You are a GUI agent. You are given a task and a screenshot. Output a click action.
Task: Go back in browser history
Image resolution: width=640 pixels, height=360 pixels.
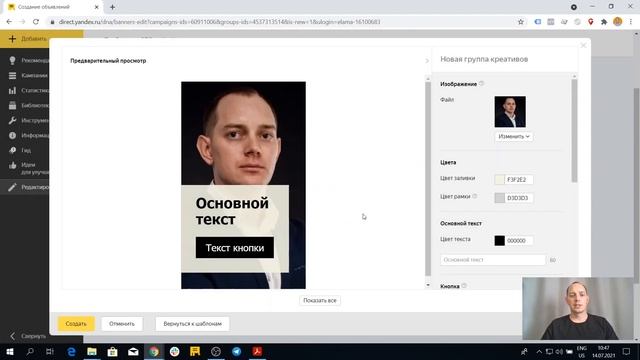tap(9, 22)
